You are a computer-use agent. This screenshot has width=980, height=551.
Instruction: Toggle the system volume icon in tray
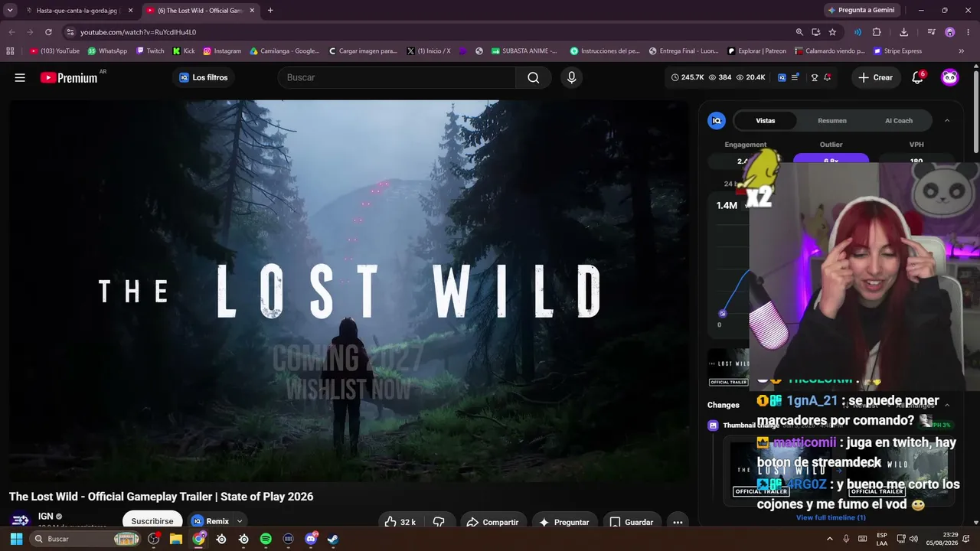pyautogui.click(x=913, y=539)
